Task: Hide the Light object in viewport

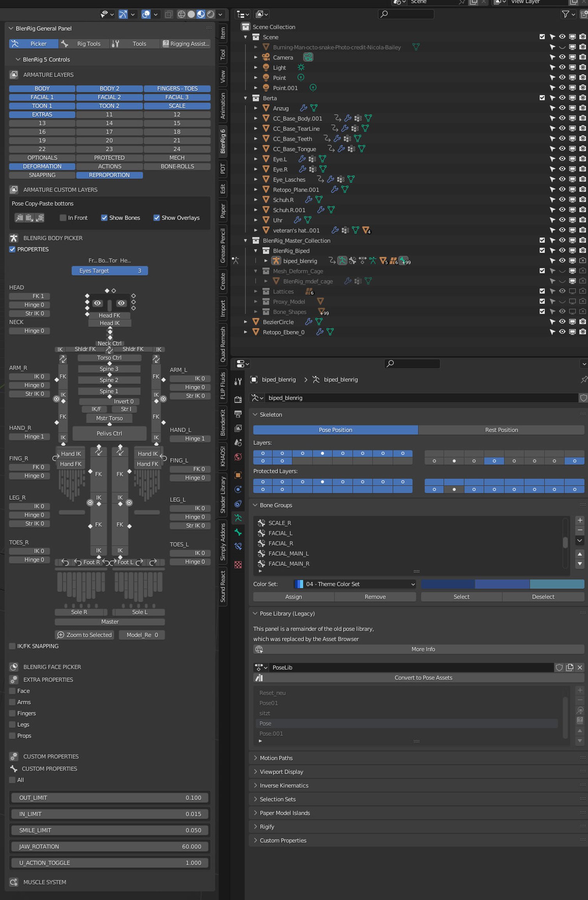Action: [562, 68]
